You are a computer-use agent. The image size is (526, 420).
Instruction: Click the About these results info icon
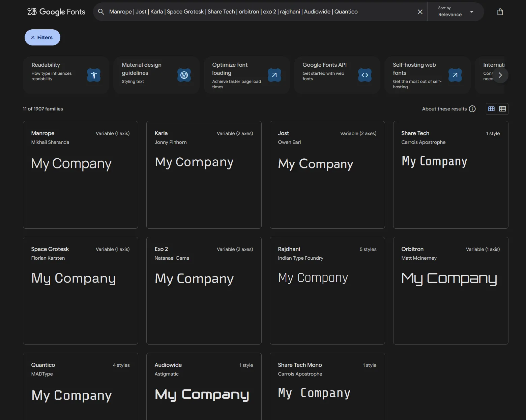click(x=472, y=109)
